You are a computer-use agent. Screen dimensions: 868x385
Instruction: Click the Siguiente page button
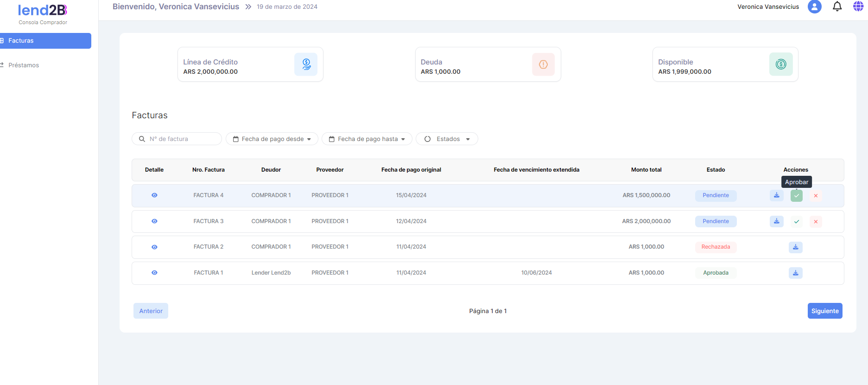(824, 311)
